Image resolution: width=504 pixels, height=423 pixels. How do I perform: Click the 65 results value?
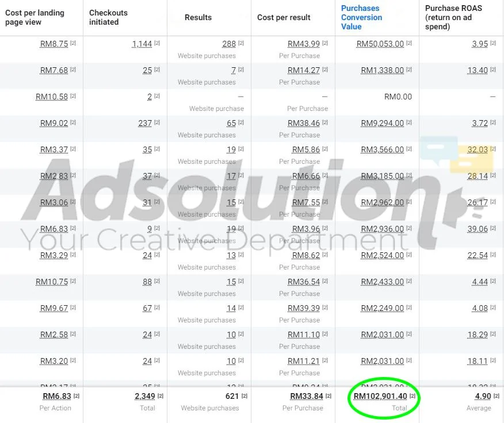(x=231, y=123)
